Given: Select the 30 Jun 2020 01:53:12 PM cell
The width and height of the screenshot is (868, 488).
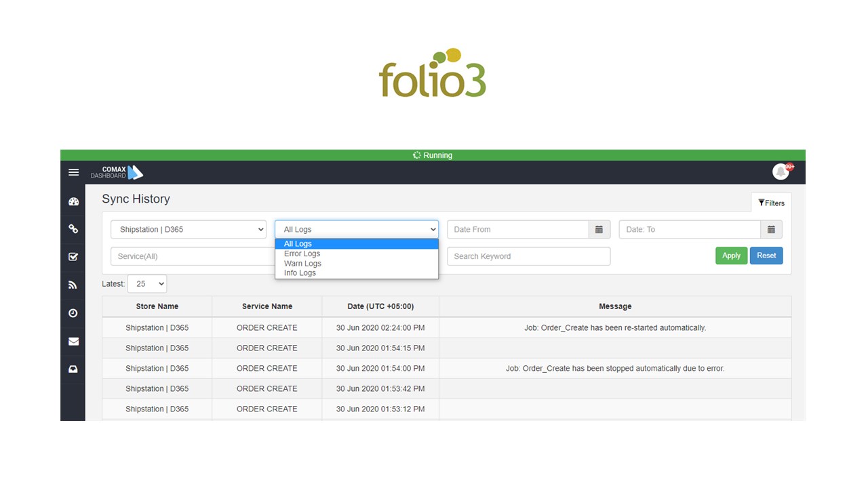Looking at the screenshot, I should pos(380,409).
